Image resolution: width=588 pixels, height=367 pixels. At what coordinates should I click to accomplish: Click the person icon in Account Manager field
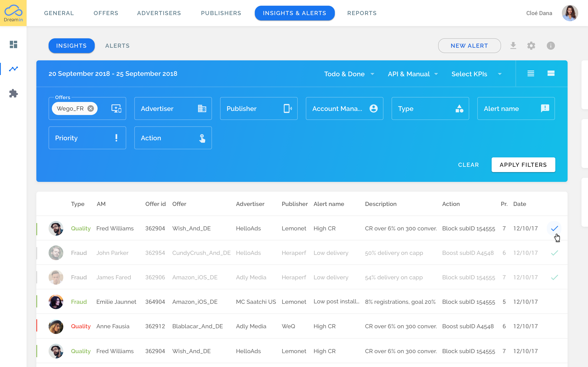pos(373,108)
